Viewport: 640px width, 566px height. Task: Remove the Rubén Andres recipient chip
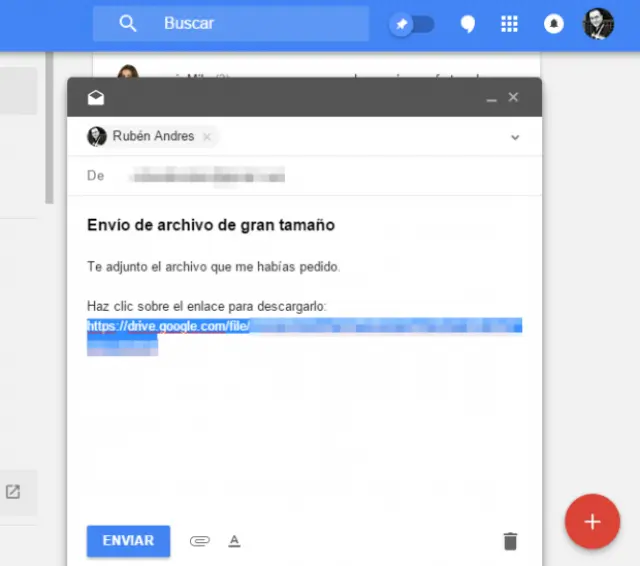(207, 137)
